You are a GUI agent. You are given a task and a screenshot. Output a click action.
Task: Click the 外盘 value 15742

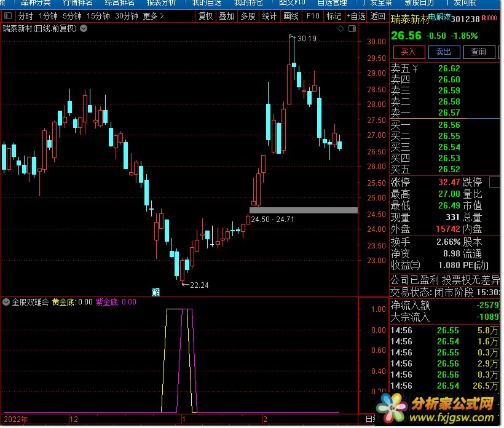coord(449,229)
